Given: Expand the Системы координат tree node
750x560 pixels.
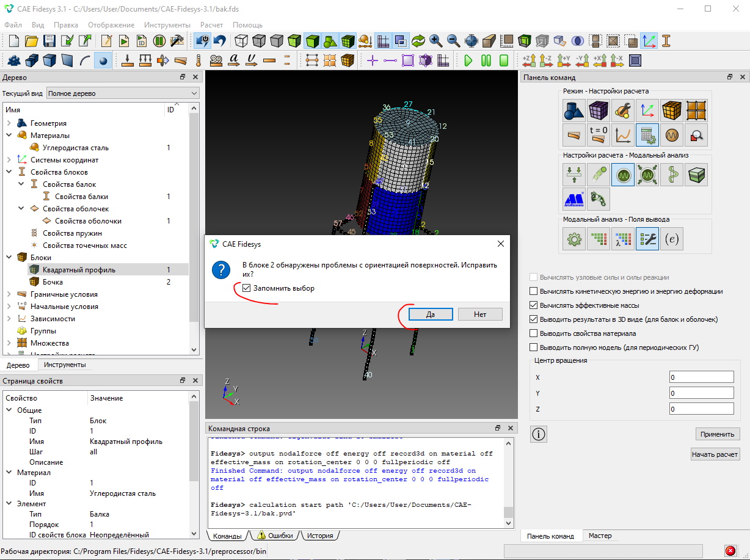Looking at the screenshot, I should (9, 160).
